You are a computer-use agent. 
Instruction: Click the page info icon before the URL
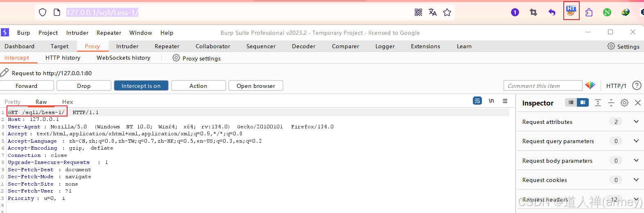57,12
